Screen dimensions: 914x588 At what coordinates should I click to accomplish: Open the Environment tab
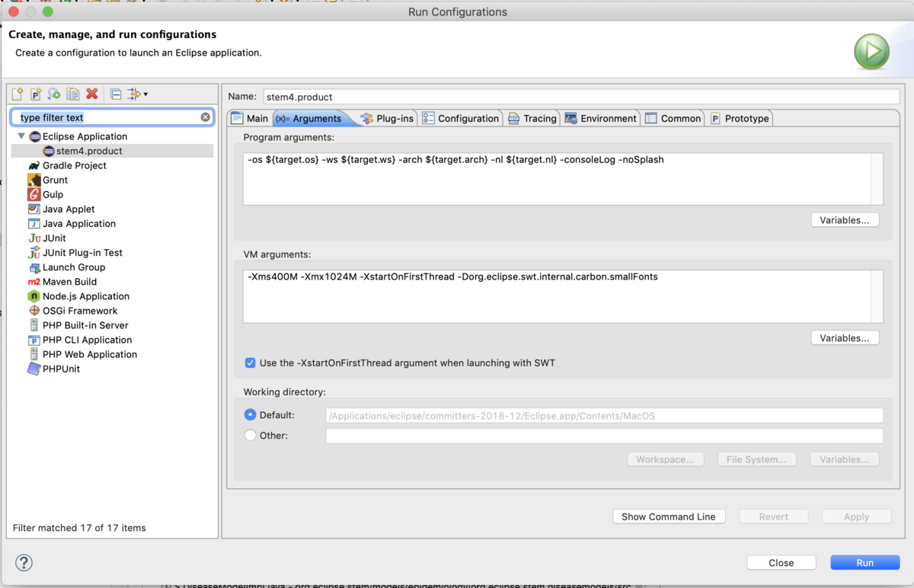[x=600, y=118]
